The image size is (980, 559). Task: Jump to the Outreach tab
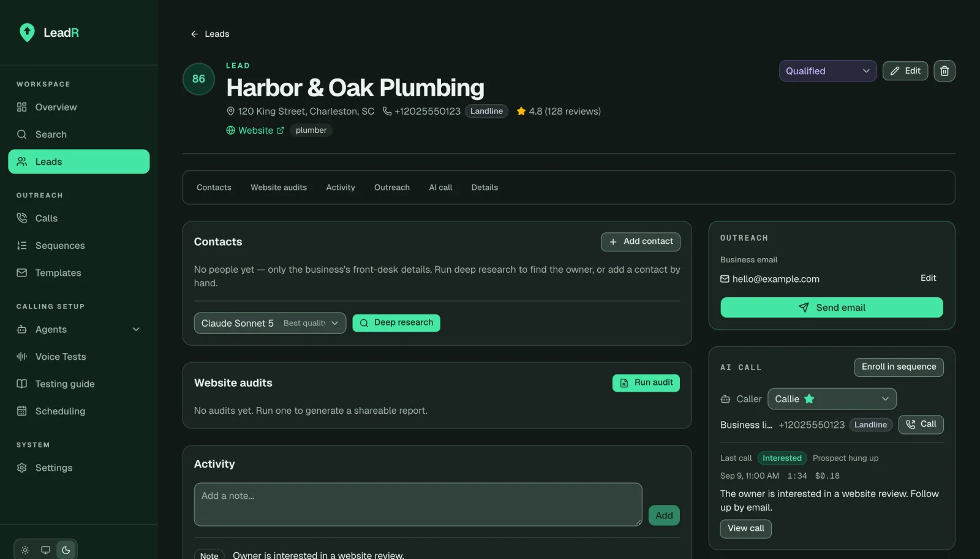tap(392, 188)
